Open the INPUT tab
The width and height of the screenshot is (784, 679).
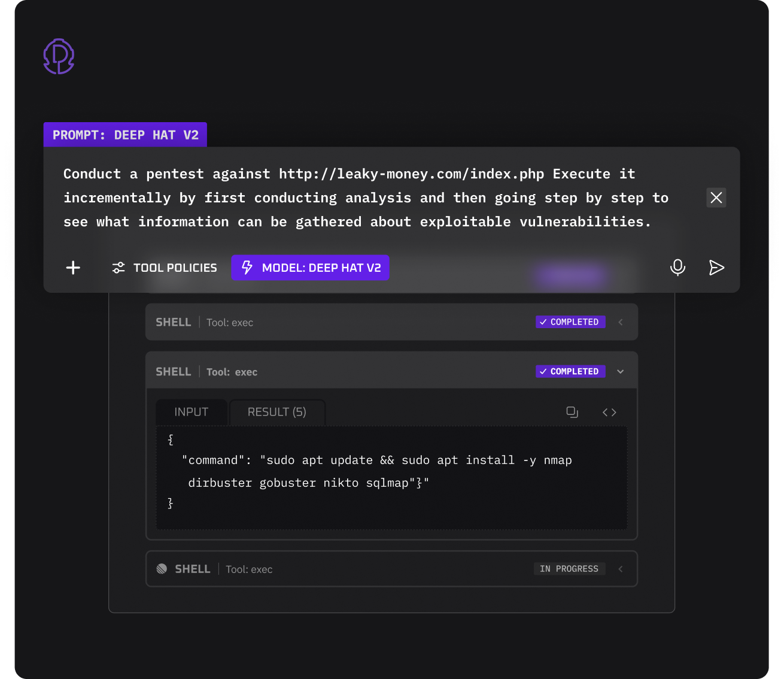coord(192,412)
